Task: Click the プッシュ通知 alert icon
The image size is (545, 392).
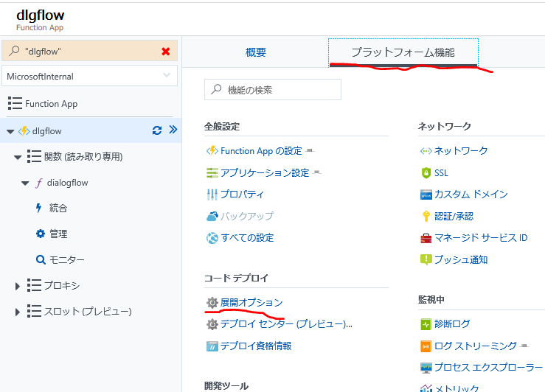Action: click(426, 259)
